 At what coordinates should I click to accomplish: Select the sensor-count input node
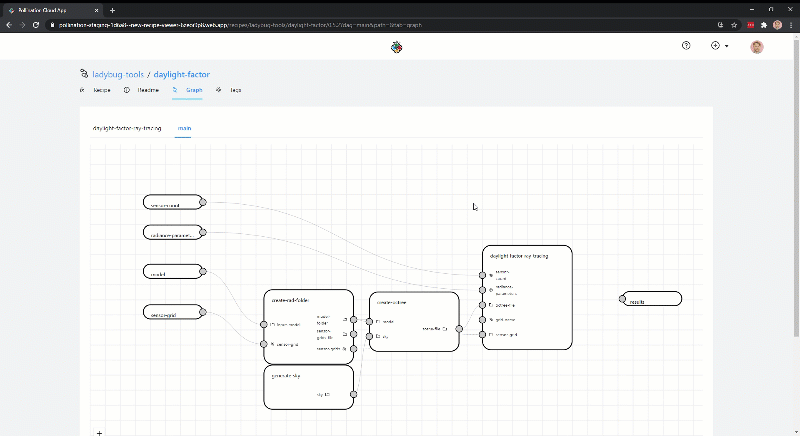pyautogui.click(x=172, y=202)
